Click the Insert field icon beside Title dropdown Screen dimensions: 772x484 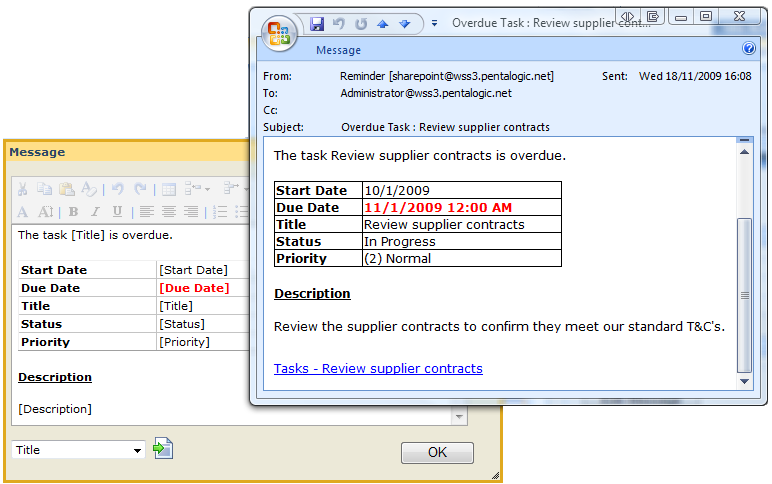[163, 449]
